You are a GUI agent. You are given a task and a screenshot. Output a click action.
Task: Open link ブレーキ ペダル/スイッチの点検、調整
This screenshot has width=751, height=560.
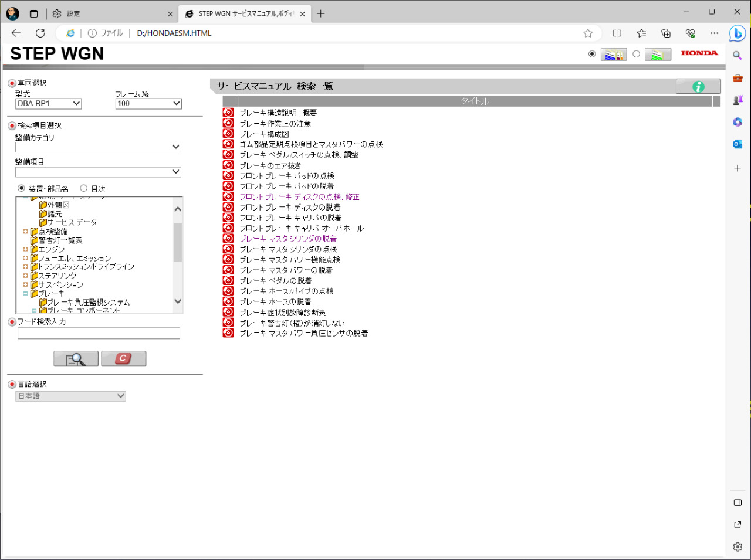[x=299, y=155]
